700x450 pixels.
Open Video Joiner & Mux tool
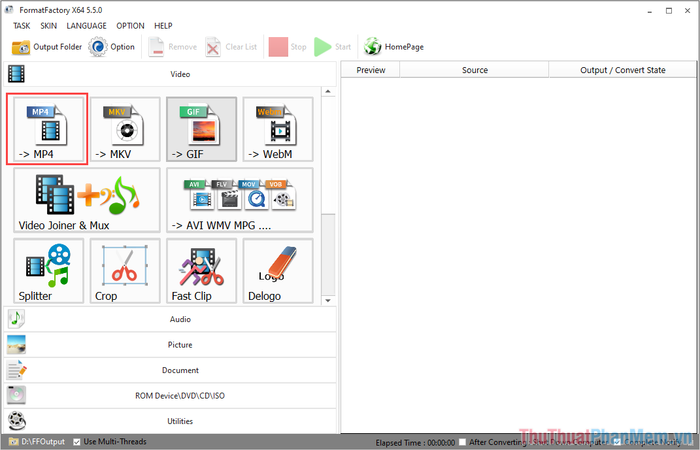tap(87, 200)
